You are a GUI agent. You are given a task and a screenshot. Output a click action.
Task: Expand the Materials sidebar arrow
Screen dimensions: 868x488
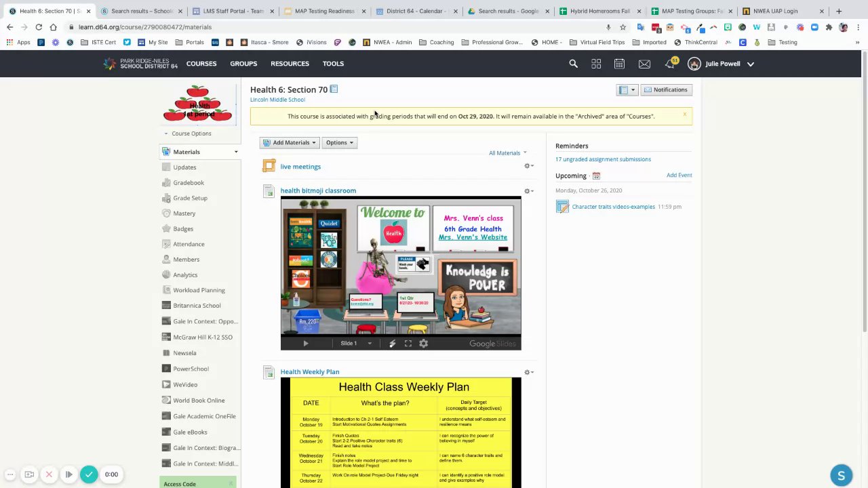point(236,152)
